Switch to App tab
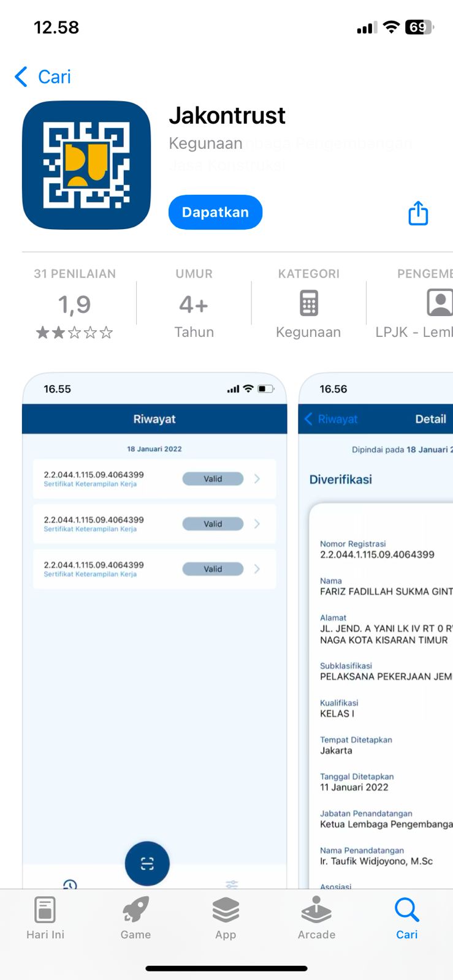This screenshot has width=453, height=980. click(226, 918)
